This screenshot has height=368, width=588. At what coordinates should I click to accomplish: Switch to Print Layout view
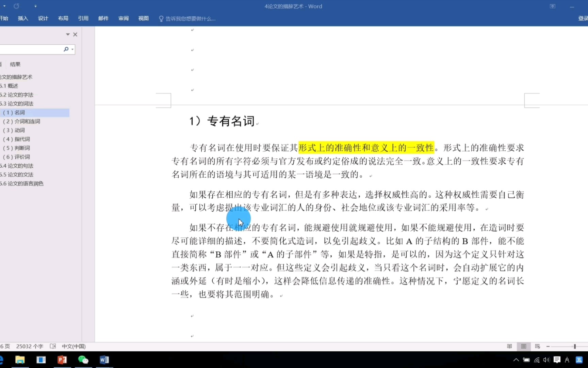pos(524,346)
